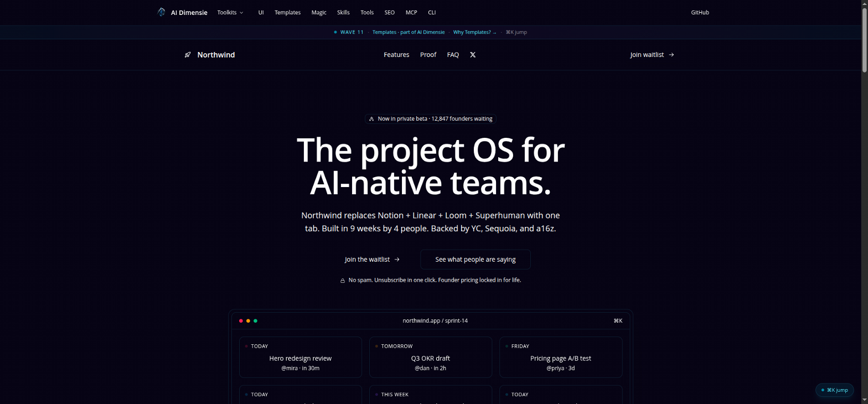Expand the Toolkits dropdown
868x404 pixels.
coord(230,12)
